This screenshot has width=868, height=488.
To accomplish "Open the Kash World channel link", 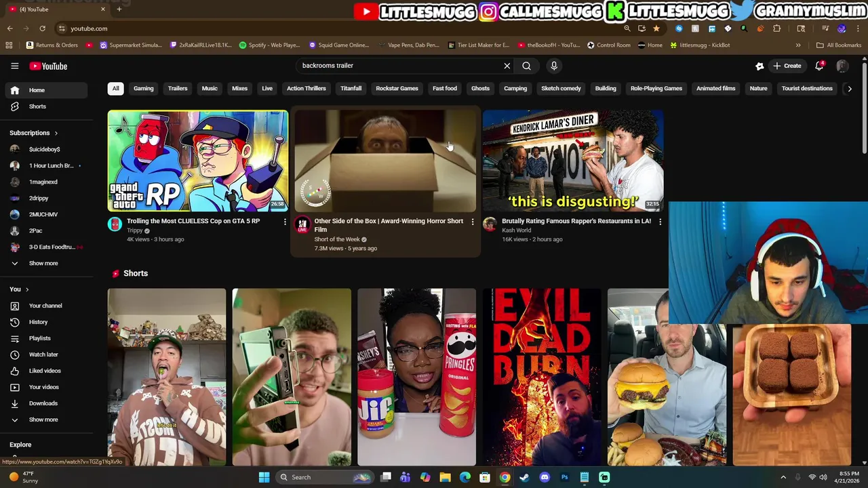I will tap(516, 230).
